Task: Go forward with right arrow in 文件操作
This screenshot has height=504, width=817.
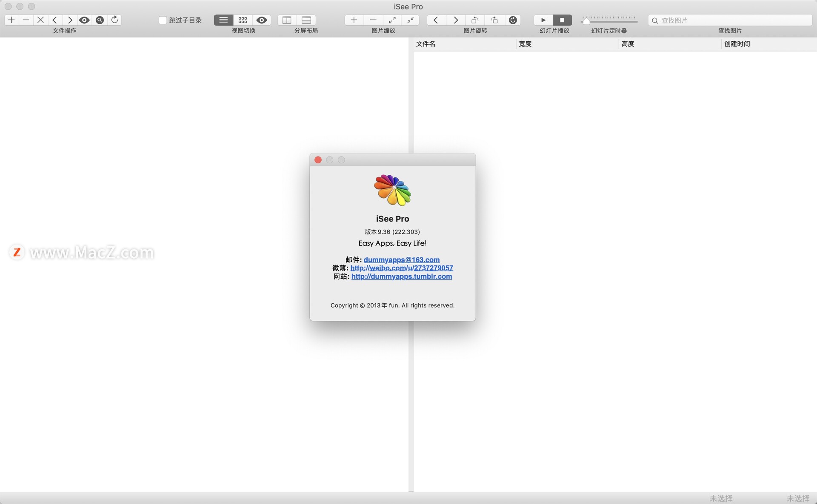Action: click(70, 20)
